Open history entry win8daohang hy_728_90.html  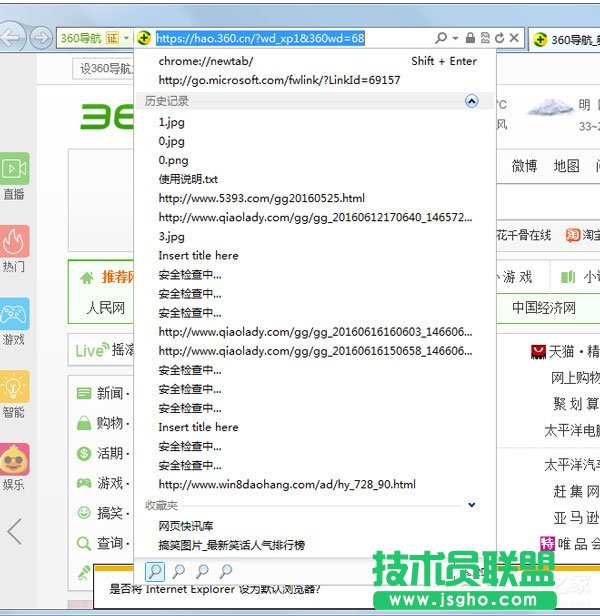287,484
